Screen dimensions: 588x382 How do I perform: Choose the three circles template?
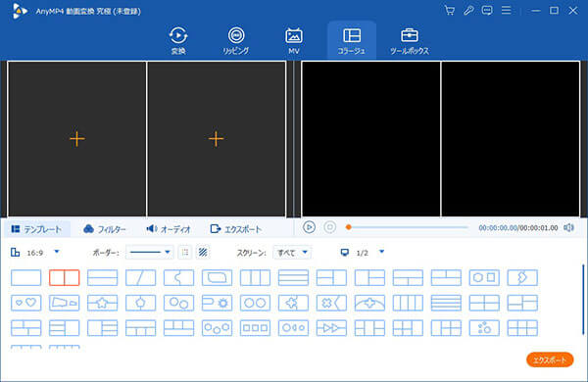point(217,328)
